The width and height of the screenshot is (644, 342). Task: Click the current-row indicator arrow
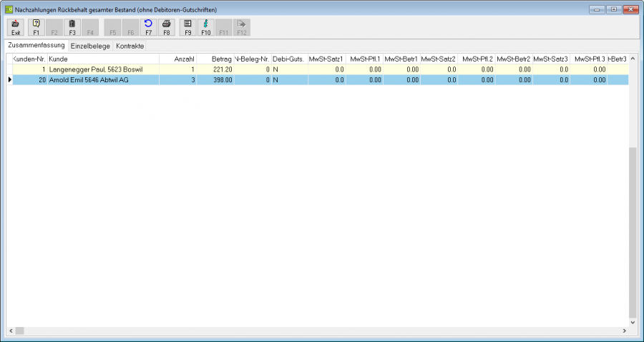coord(10,80)
